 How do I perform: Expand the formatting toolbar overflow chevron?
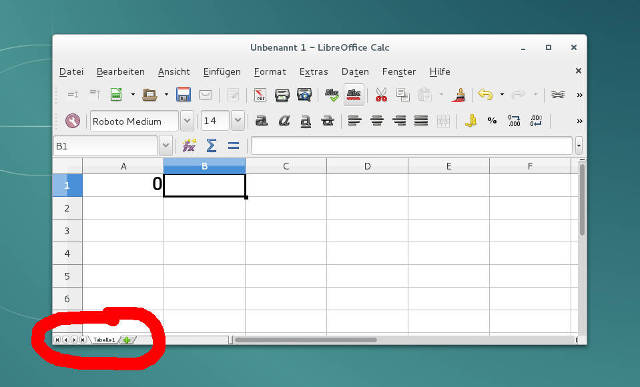tap(579, 121)
